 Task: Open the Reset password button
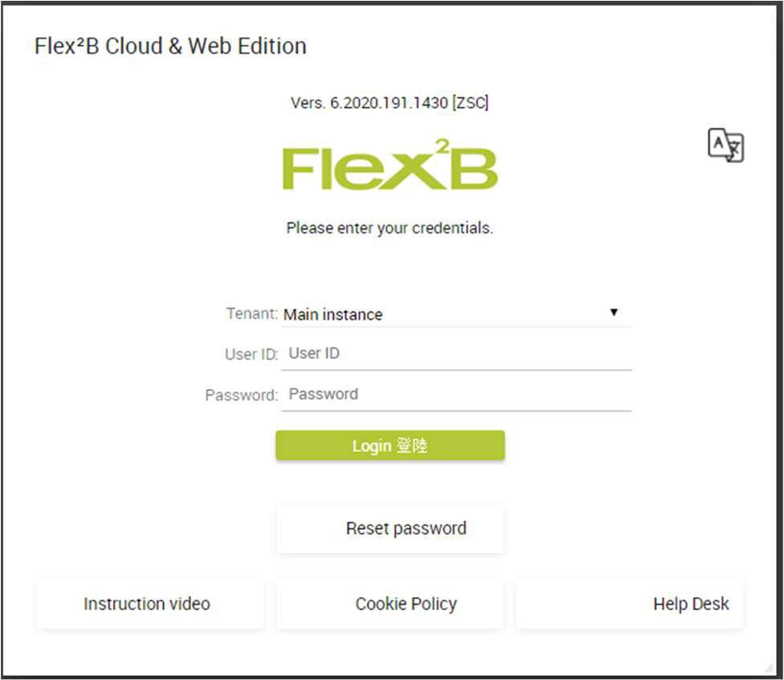390,528
